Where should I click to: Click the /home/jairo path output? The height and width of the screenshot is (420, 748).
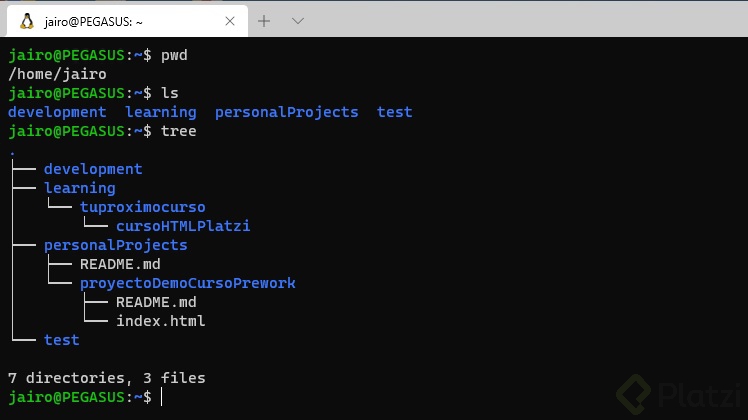[x=57, y=73]
